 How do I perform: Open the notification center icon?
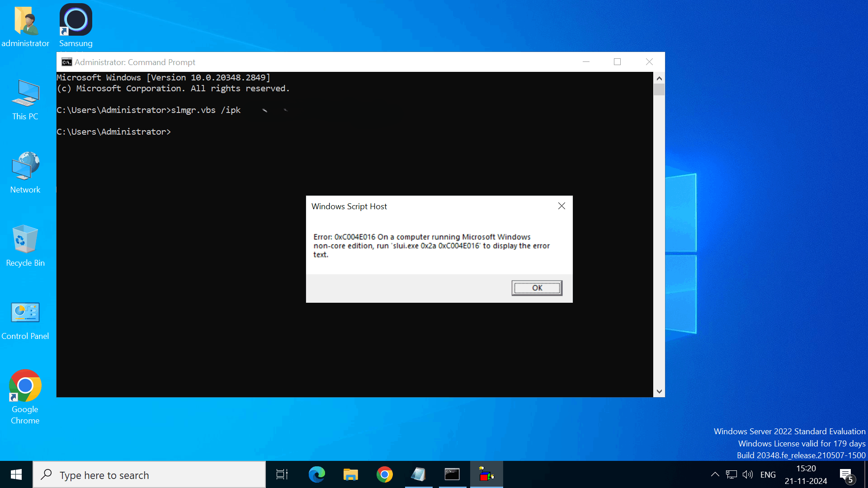pos(846,474)
